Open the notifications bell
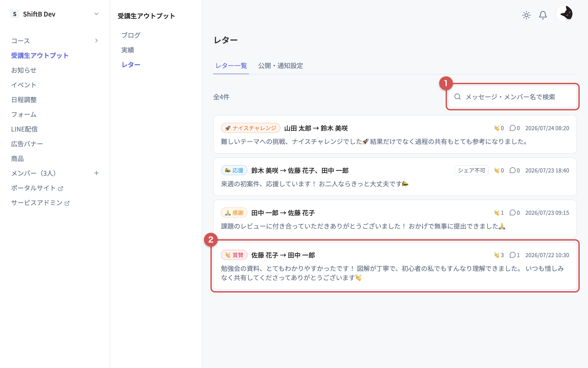588x368 pixels. [x=543, y=15]
